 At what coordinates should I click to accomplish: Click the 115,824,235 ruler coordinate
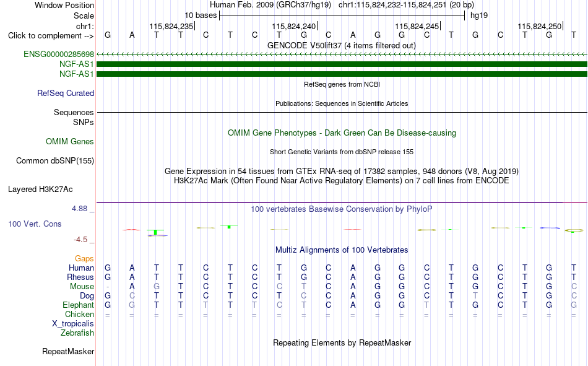171,26
